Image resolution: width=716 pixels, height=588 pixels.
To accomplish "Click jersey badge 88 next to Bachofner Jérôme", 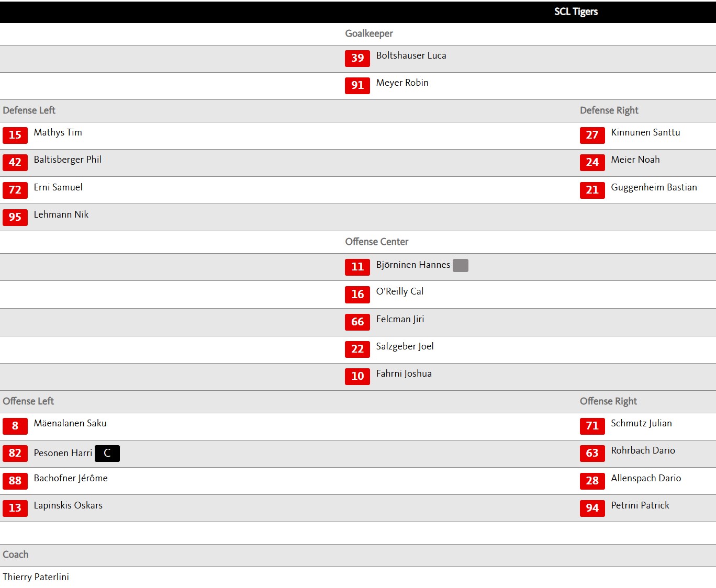I will (15, 481).
